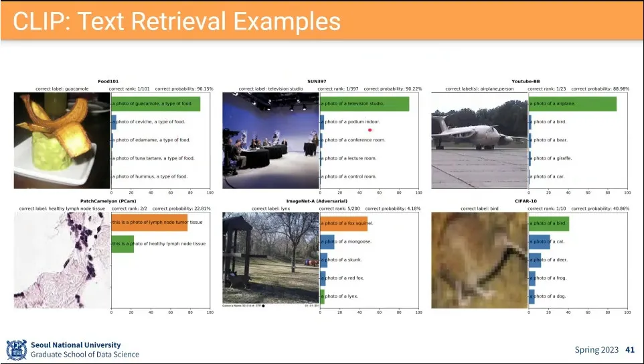The image size is (644, 364).
Task: Click the green 'a photo of guacamole' bar
Action: (x=156, y=104)
